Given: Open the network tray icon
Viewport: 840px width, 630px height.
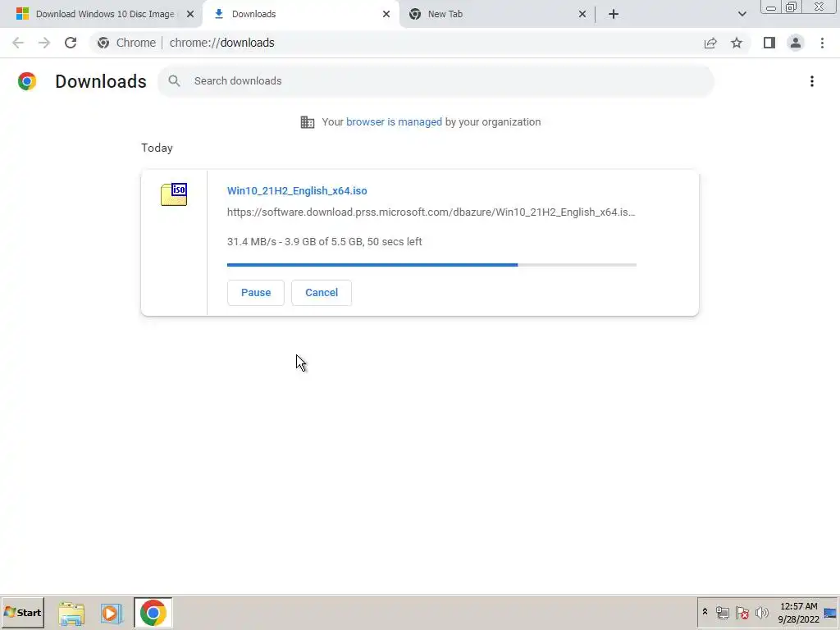Looking at the screenshot, I should (722, 612).
